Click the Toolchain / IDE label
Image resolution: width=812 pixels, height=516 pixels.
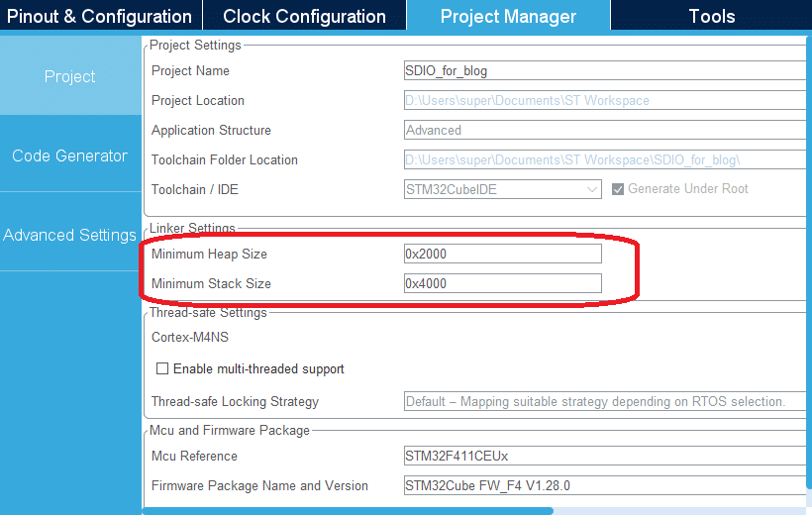pos(195,189)
